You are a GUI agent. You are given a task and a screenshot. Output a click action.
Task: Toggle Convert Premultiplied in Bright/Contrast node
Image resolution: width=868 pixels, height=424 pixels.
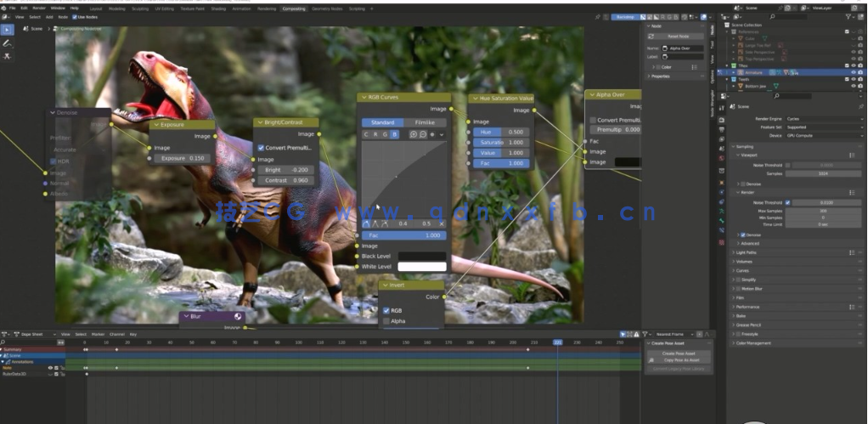click(261, 148)
